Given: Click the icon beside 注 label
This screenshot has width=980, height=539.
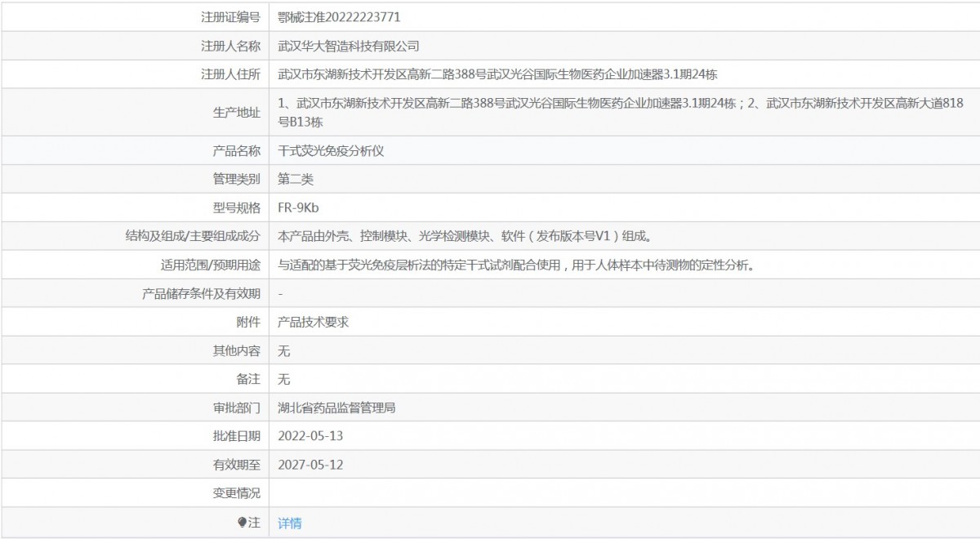Looking at the screenshot, I should [242, 523].
